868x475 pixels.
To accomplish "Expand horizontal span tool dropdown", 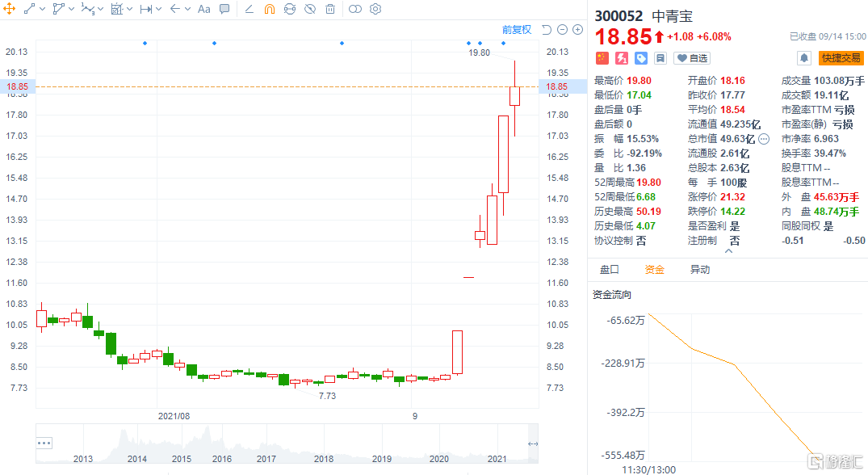I will click(159, 10).
